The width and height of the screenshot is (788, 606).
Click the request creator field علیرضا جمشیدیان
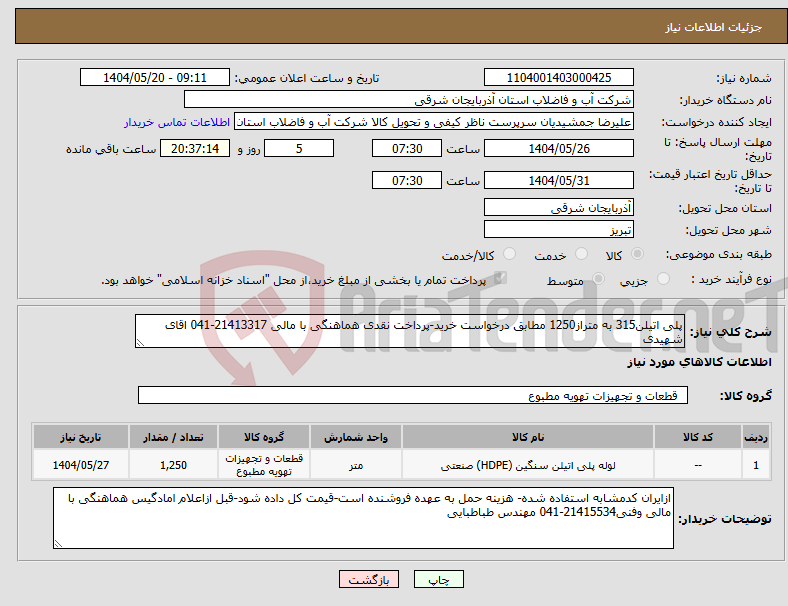tap(434, 122)
